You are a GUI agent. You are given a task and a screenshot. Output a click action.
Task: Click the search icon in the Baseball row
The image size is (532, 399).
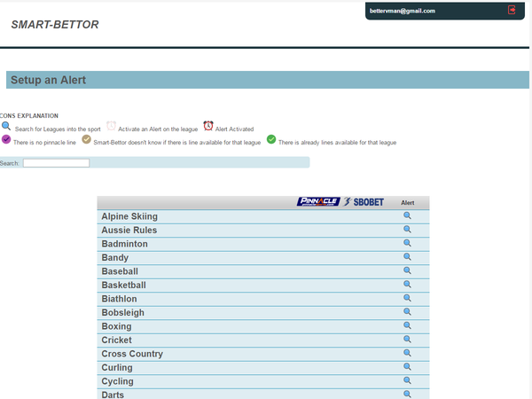(408, 271)
